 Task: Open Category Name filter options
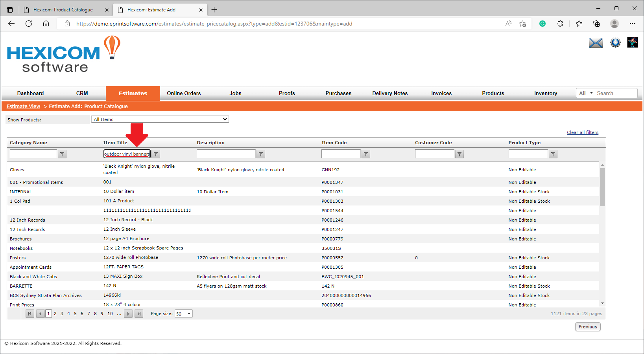[62, 154]
